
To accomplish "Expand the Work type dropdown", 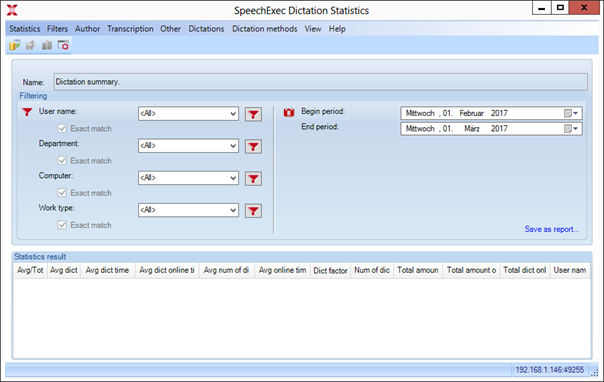I will point(233,210).
